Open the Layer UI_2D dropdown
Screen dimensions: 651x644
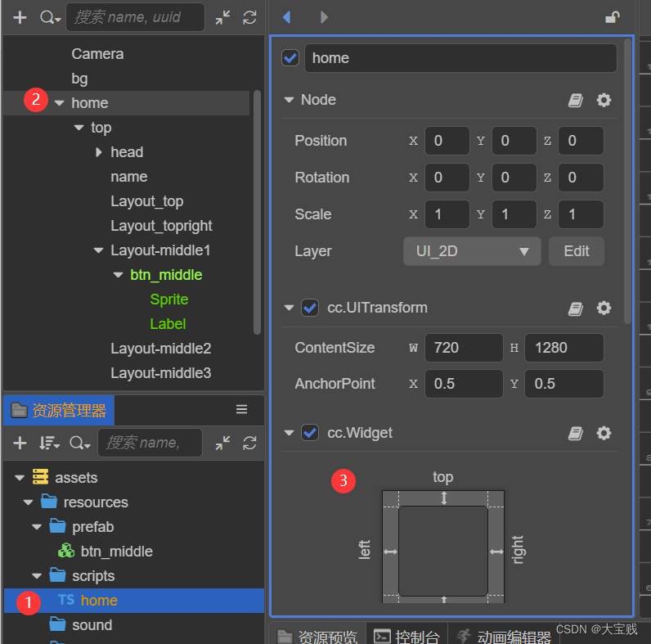(x=472, y=251)
